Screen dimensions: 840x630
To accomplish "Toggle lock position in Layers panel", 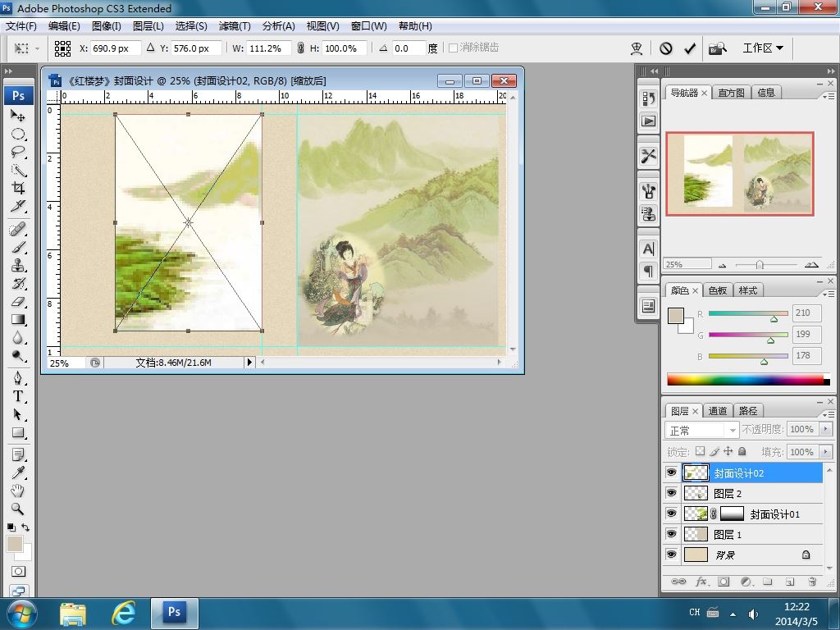I will pos(728,452).
